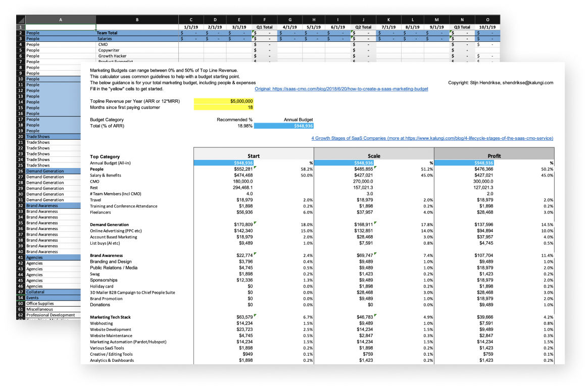Click the Office Supplies cell in row 60
Screen dimensions: 588x389
pyautogui.click(x=53, y=304)
